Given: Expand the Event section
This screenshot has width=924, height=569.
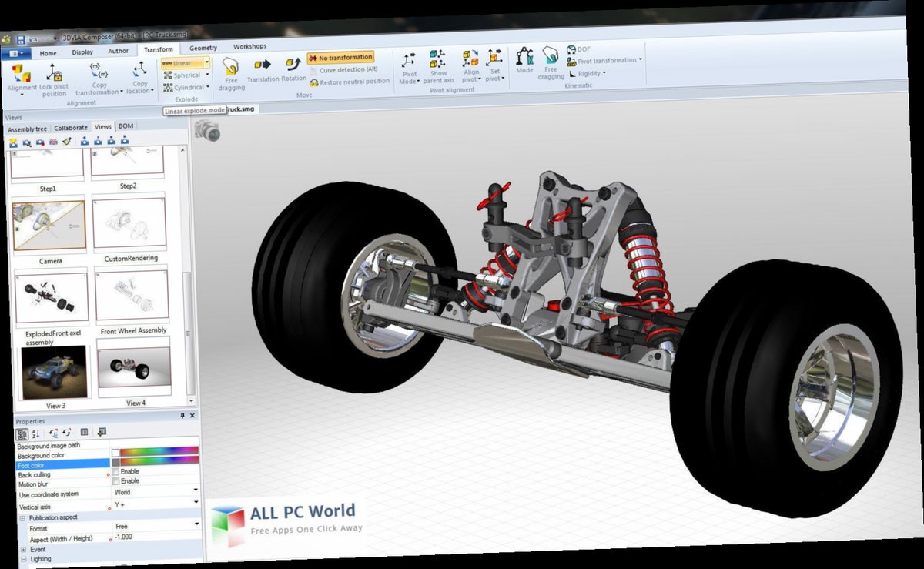Looking at the screenshot, I should [23, 550].
